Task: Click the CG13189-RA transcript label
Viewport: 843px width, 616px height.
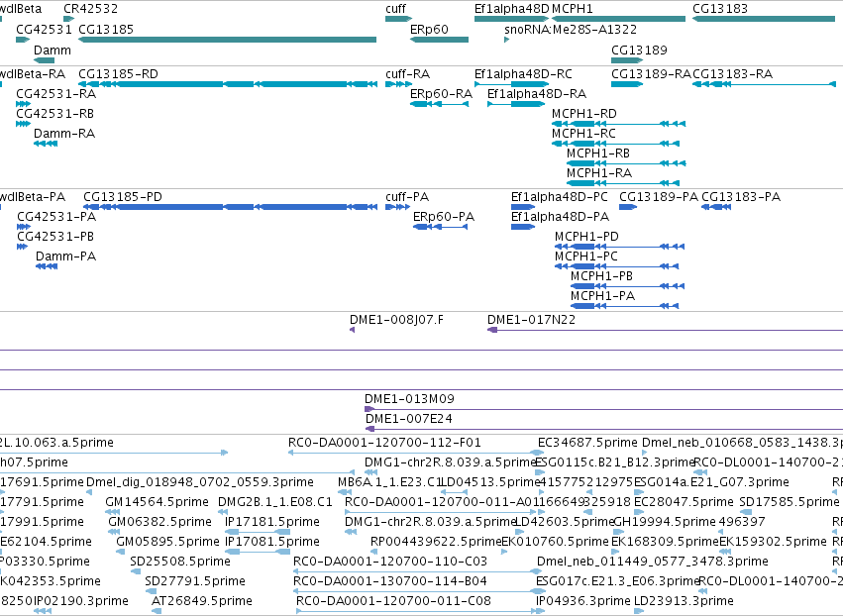Action: pos(651,73)
